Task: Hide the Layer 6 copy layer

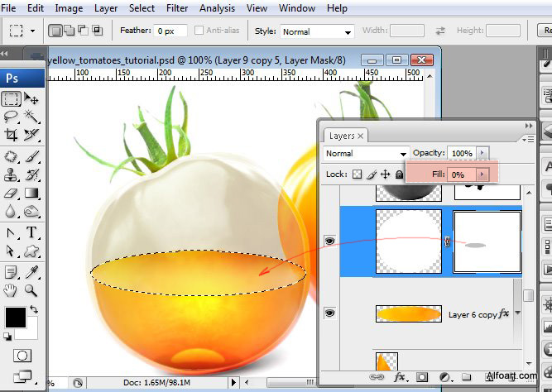Action: [330, 313]
